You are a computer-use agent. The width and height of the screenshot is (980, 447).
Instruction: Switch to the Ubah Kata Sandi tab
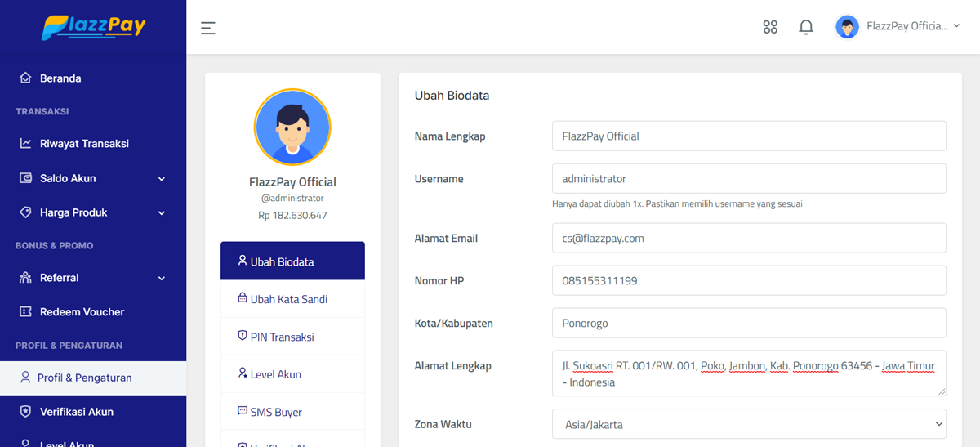[x=292, y=299]
